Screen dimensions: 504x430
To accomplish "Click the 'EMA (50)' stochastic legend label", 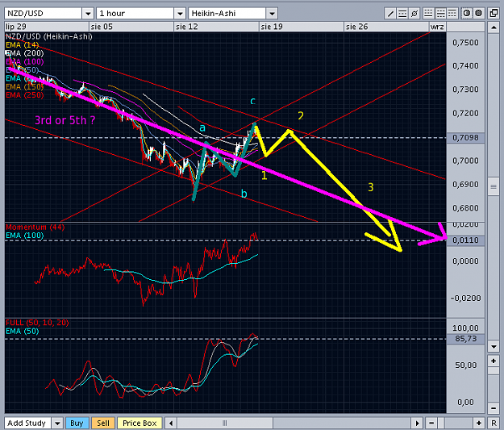I will (x=23, y=331).
